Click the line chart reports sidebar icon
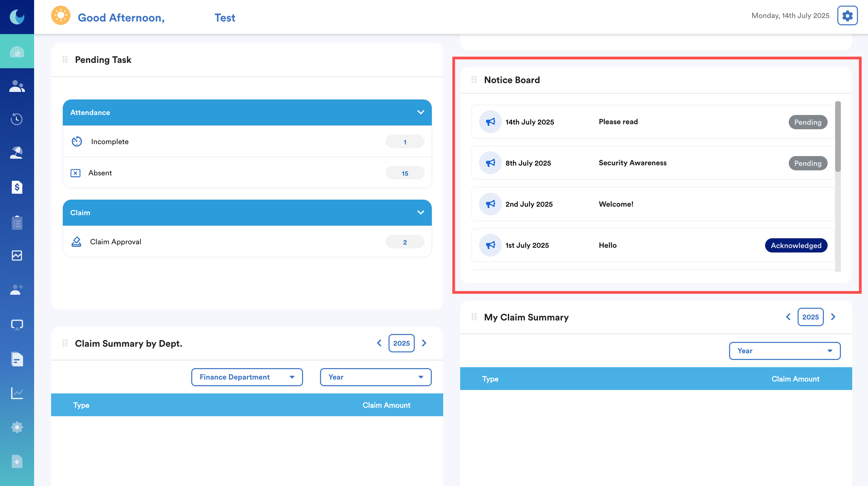The width and height of the screenshot is (868, 486). (17, 393)
